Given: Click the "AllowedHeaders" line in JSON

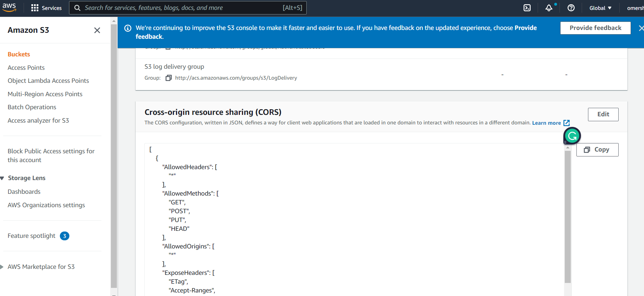Looking at the screenshot, I should click(189, 167).
